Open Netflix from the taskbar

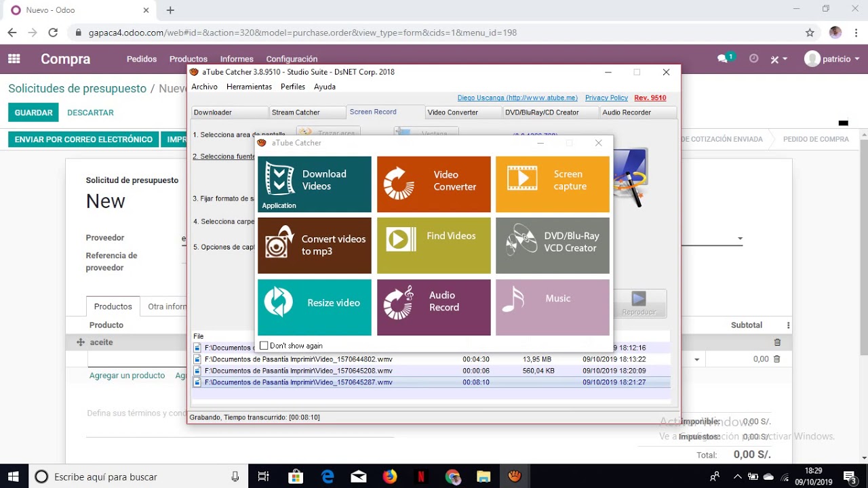[420, 476]
